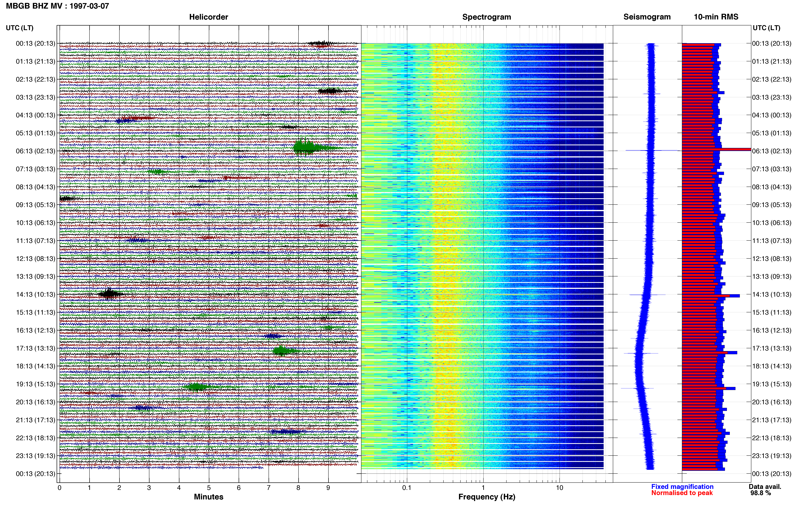812x508 pixels.
Task: Click '01:13 (21:13)' on the left time axis
Action: (36, 61)
